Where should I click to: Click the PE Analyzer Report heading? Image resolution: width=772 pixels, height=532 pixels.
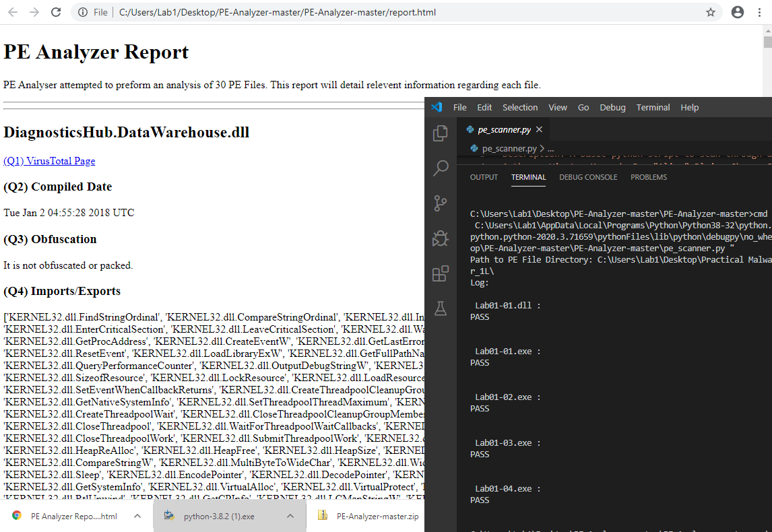96,52
